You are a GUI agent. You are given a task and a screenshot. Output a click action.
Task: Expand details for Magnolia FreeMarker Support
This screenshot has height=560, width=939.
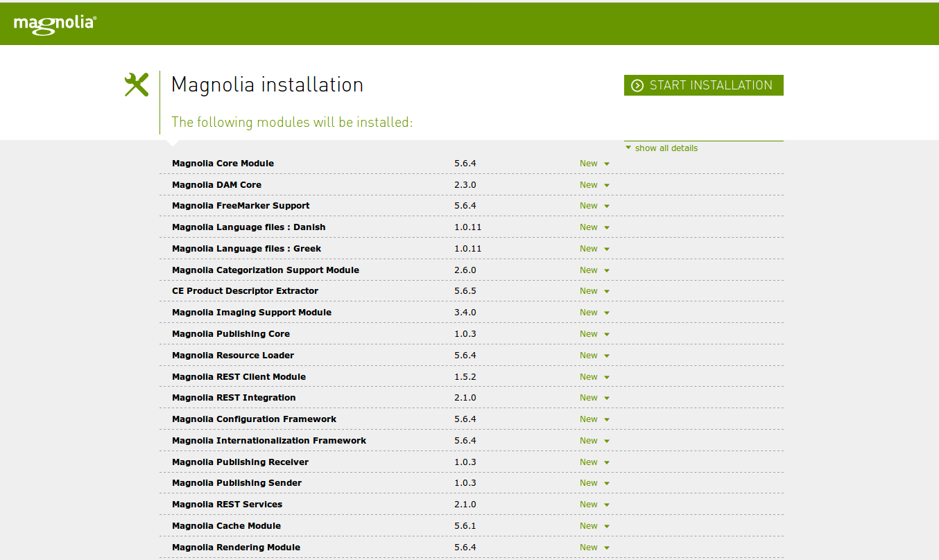[594, 206]
